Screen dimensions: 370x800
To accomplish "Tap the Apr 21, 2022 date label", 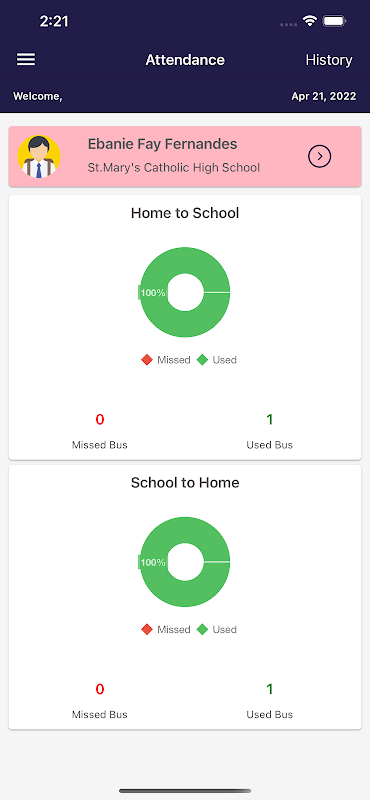I will 324,96.
